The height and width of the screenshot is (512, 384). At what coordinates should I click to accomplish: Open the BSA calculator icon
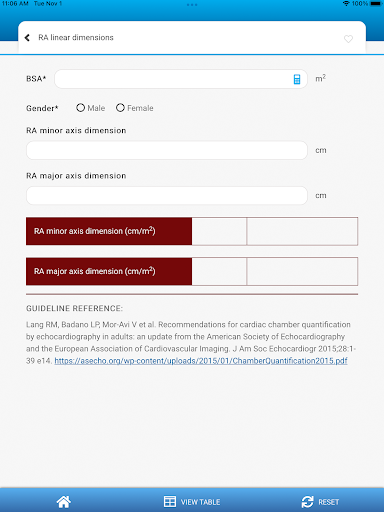click(297, 79)
